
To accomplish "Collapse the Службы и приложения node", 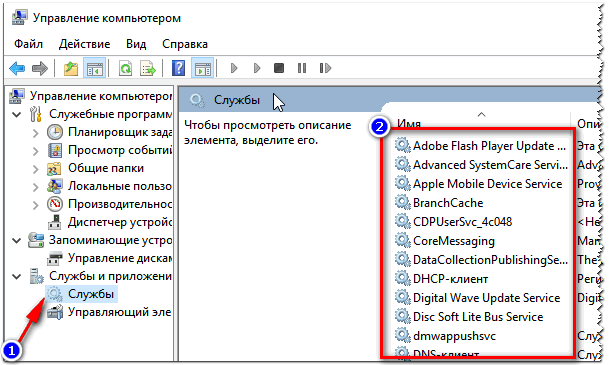I will point(16,276).
